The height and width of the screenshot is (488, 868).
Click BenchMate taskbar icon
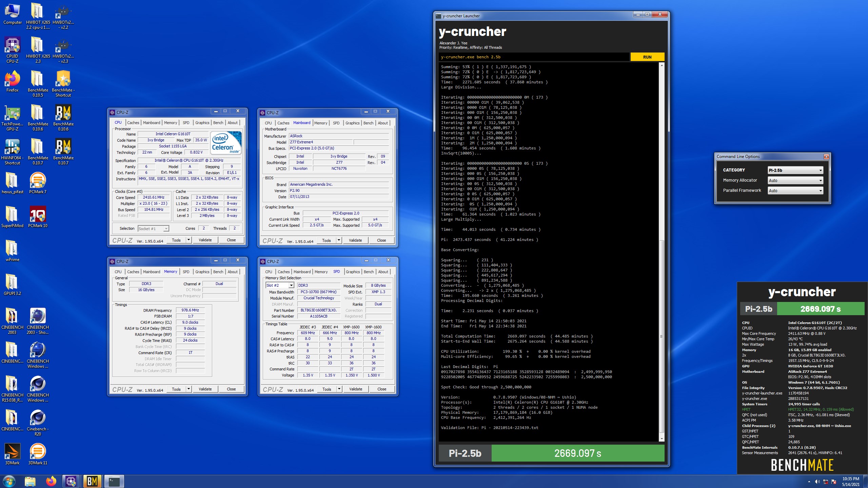point(92,481)
